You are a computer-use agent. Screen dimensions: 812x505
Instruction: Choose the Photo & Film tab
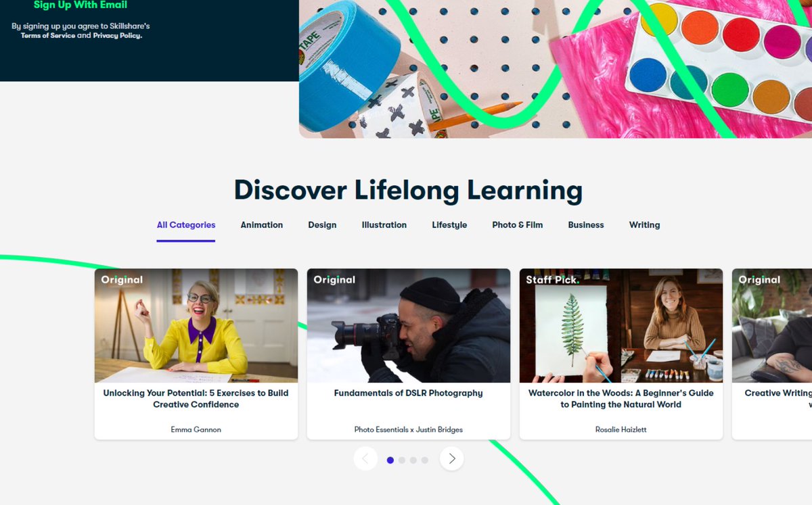tap(518, 225)
